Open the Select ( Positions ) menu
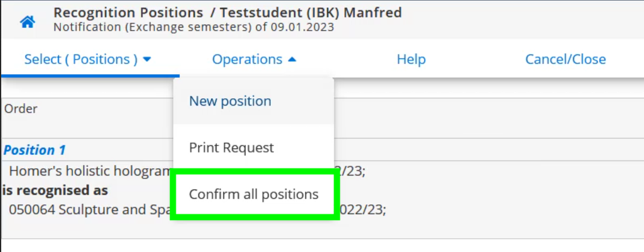644x252 pixels. tap(88, 60)
